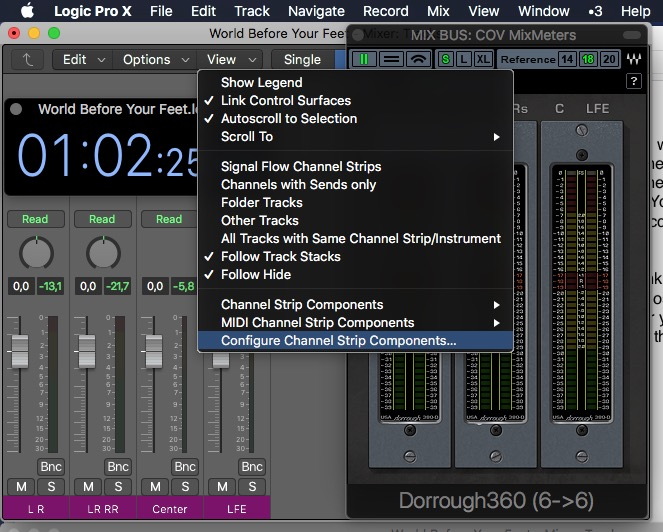This screenshot has width=663, height=532.
Task: Mute the LFE channel
Action: tap(222, 487)
